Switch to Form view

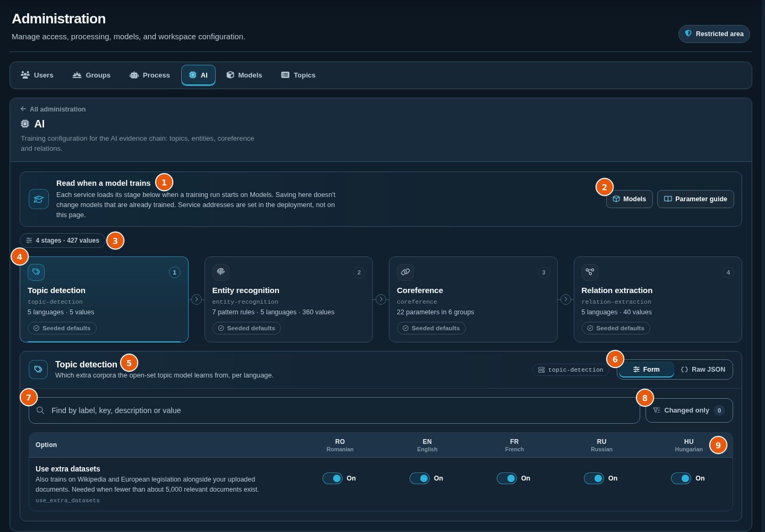[x=647, y=370]
